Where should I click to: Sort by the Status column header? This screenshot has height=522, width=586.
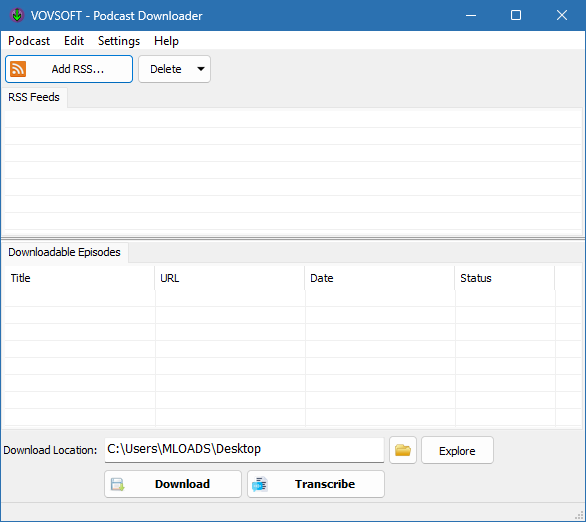click(x=505, y=278)
